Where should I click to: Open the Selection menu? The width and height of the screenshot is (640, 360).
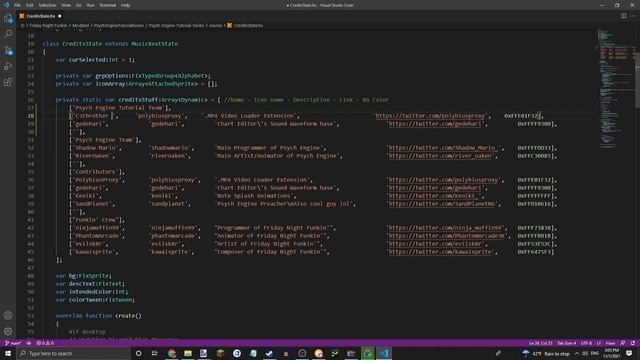47,5
